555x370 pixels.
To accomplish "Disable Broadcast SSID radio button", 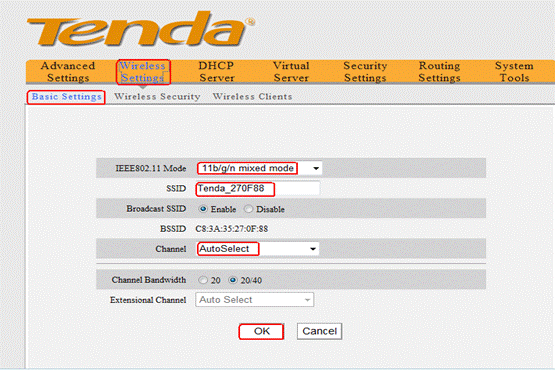I will click(248, 209).
